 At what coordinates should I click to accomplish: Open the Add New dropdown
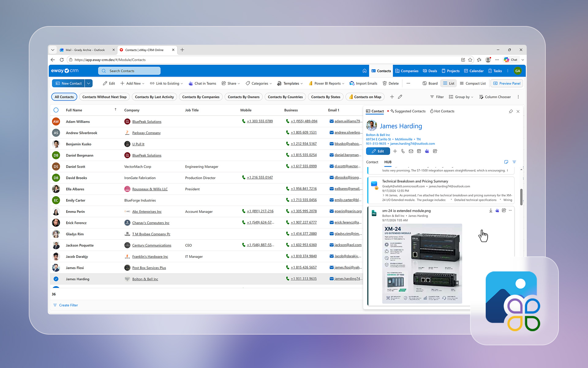[x=132, y=83]
